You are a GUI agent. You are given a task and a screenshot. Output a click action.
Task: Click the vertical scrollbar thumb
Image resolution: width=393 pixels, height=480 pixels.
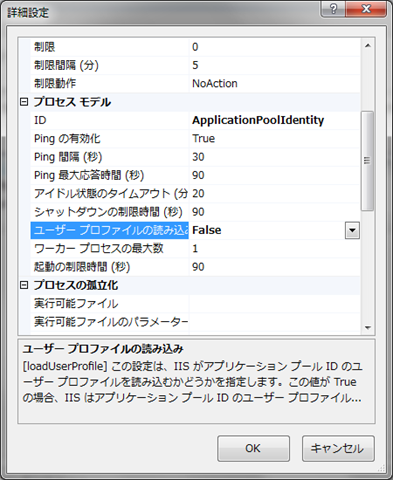(367, 161)
